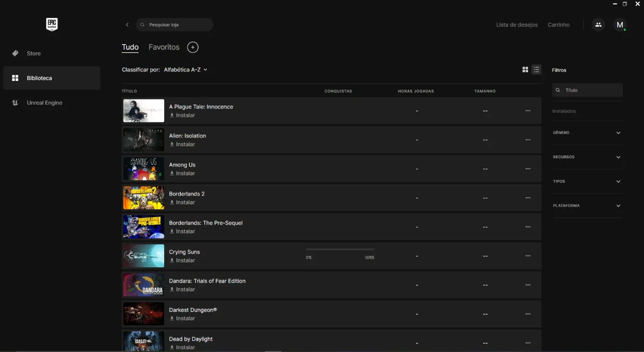Viewport: 644px width, 352px height.
Task: Switch to grid view
Action: coord(525,69)
